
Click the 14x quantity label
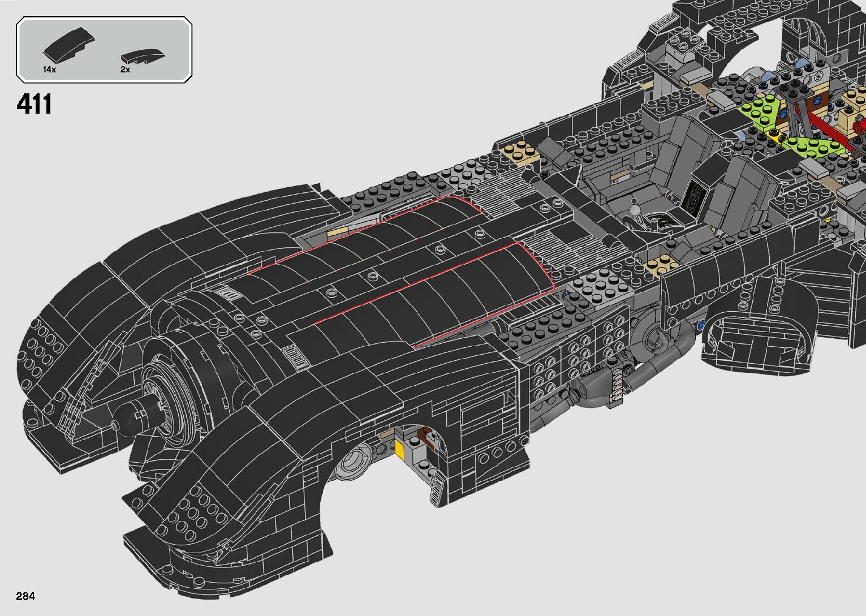point(49,70)
